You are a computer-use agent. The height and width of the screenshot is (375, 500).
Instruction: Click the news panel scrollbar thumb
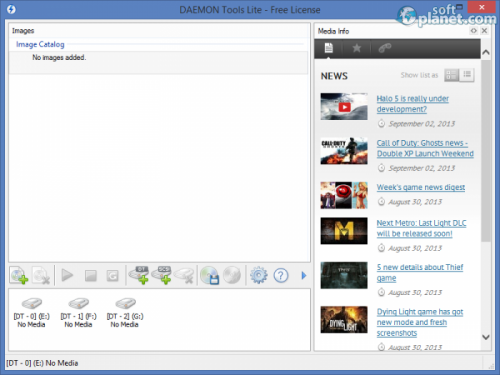(x=486, y=151)
